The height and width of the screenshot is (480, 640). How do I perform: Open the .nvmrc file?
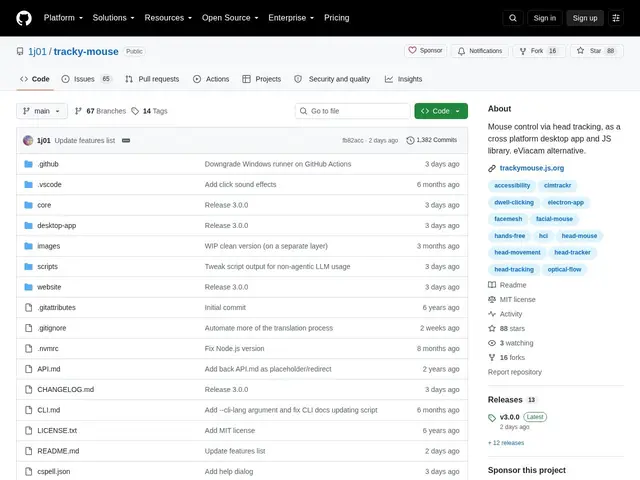[x=48, y=349]
